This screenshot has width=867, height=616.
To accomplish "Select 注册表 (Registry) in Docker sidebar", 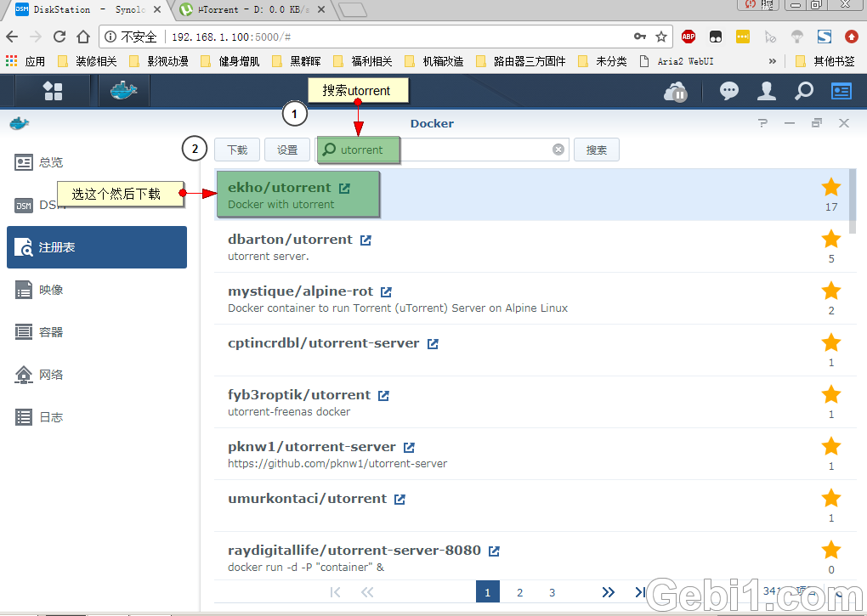I will click(x=96, y=247).
